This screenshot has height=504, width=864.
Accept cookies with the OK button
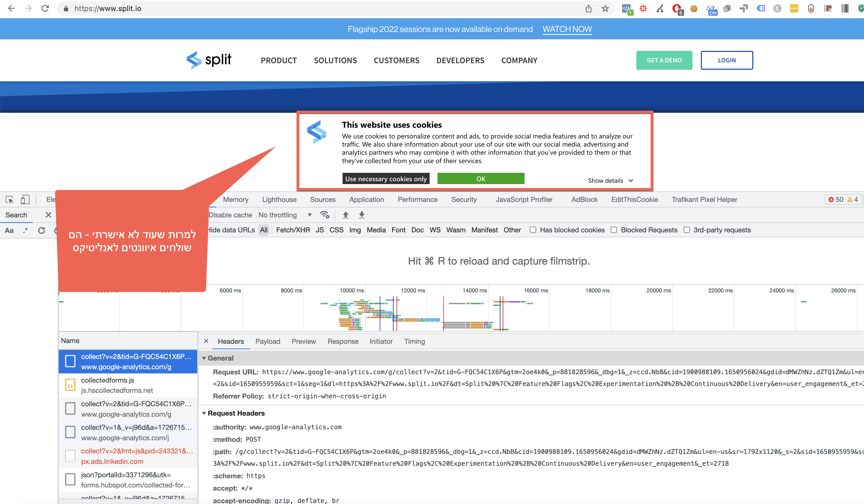point(481,179)
